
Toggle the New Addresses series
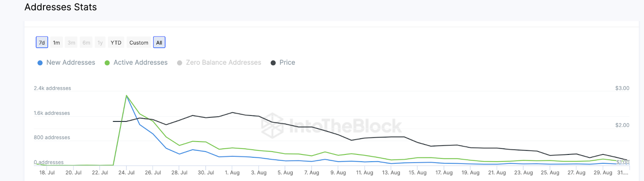click(71, 63)
